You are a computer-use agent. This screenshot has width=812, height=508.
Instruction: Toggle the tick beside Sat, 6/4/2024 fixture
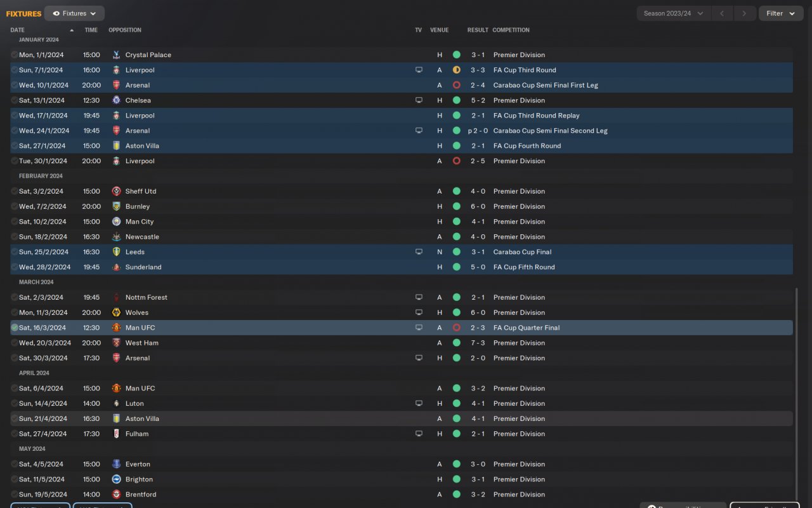point(15,388)
